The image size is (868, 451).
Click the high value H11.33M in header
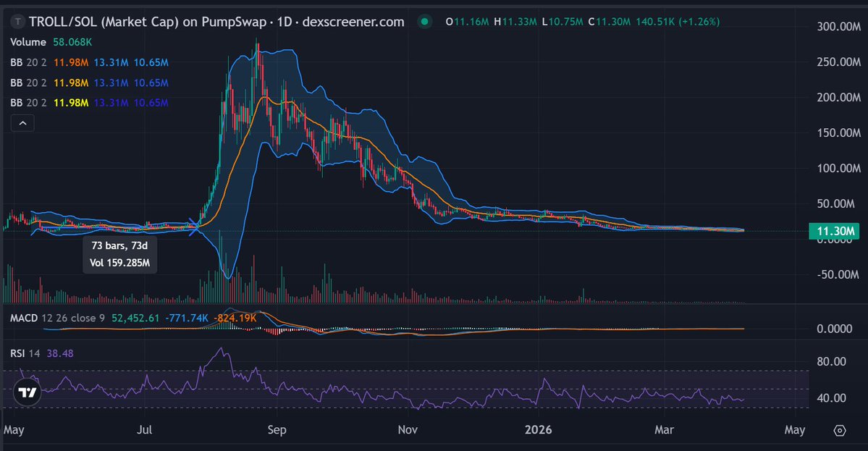pos(515,22)
